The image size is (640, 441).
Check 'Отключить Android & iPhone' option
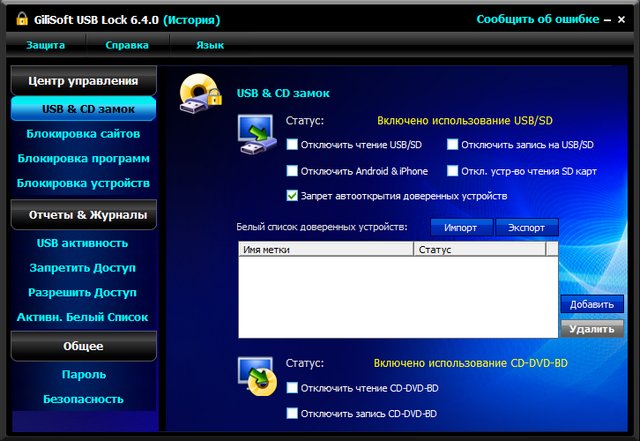tap(292, 171)
